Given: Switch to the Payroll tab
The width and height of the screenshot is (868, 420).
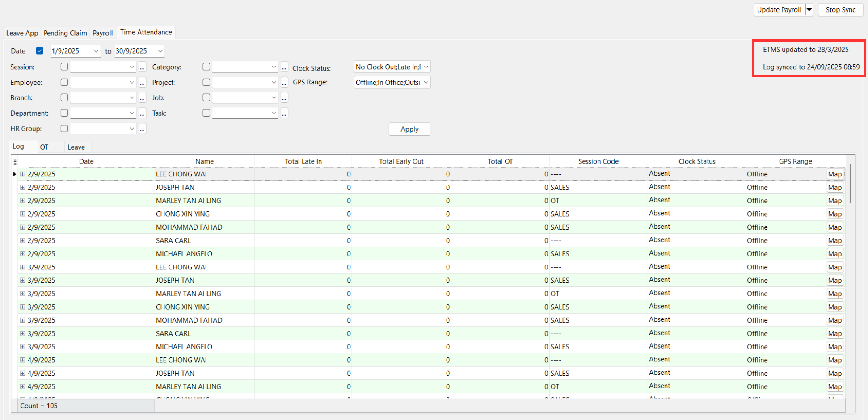Looking at the screenshot, I should click(x=103, y=33).
